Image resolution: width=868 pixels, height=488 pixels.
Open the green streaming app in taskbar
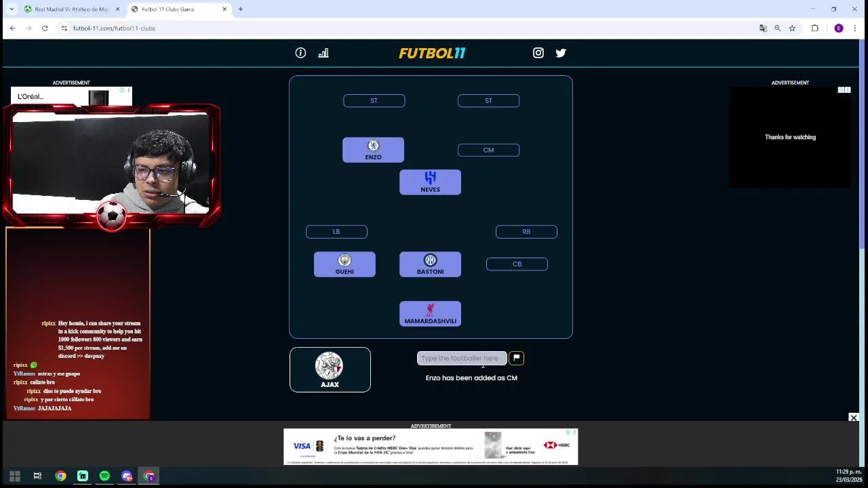(x=83, y=476)
